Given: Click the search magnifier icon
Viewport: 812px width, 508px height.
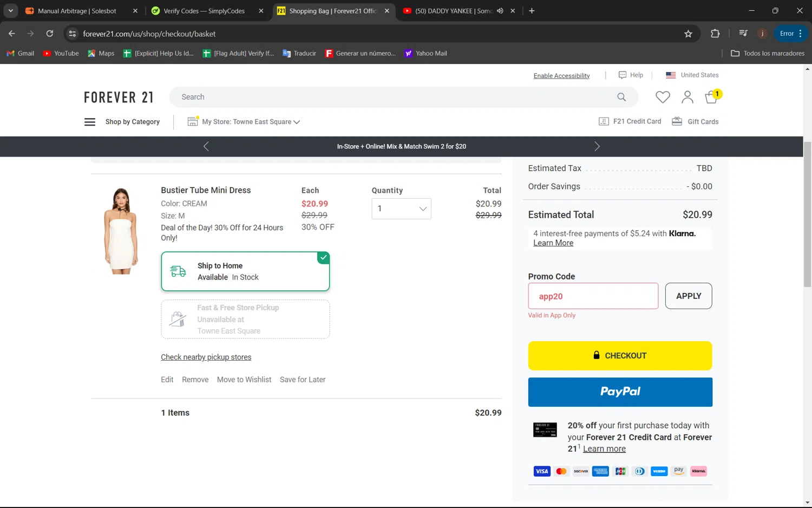Looking at the screenshot, I should coord(621,97).
